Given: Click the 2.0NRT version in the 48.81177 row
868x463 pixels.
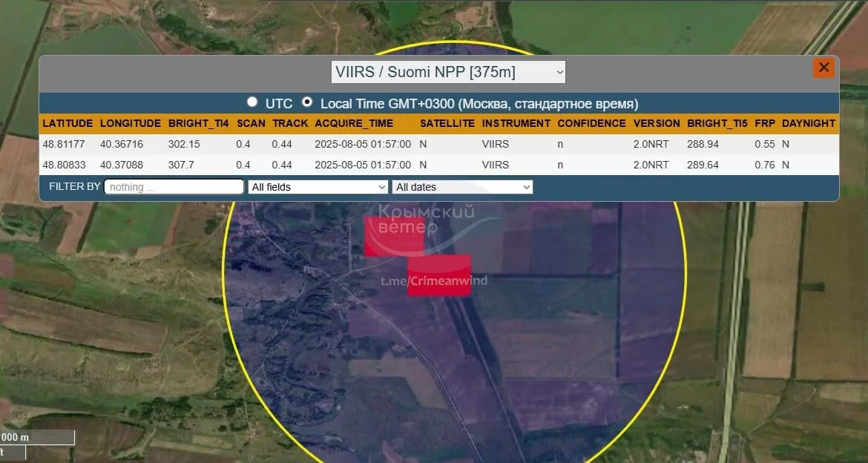Looking at the screenshot, I should [x=651, y=144].
